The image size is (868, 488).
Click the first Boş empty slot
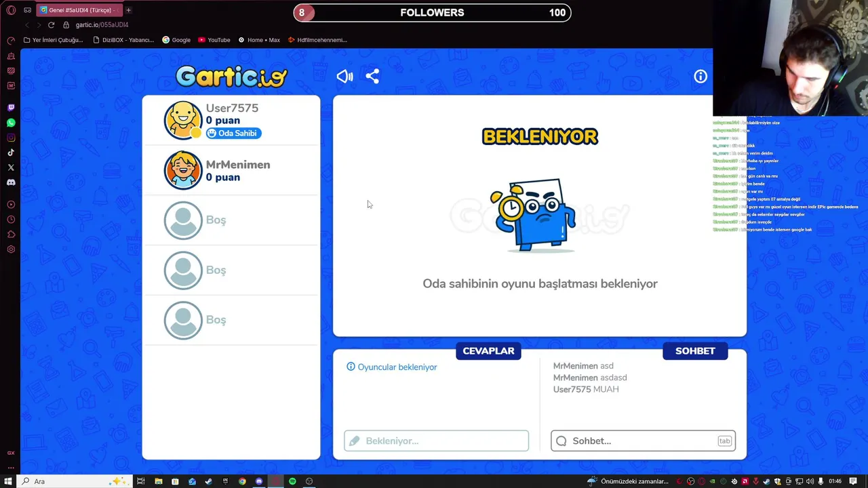(x=231, y=220)
